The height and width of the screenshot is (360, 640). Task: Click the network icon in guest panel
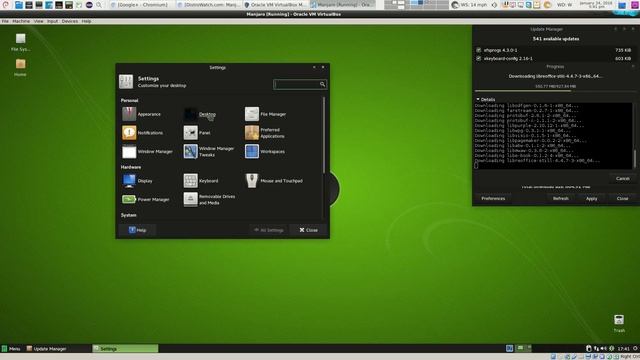coord(596,349)
